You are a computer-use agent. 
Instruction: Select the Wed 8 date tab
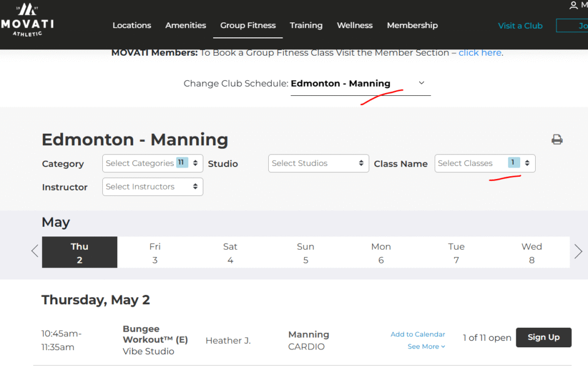[x=532, y=253]
